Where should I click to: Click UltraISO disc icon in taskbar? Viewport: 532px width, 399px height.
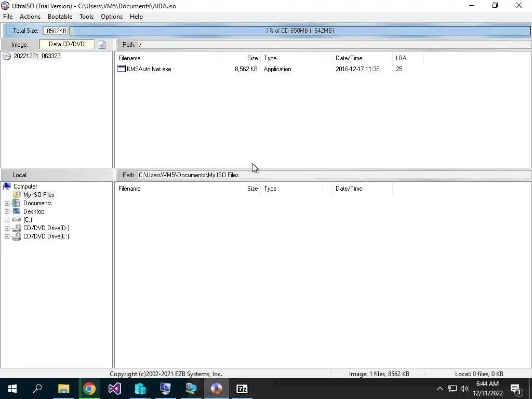[217, 389]
